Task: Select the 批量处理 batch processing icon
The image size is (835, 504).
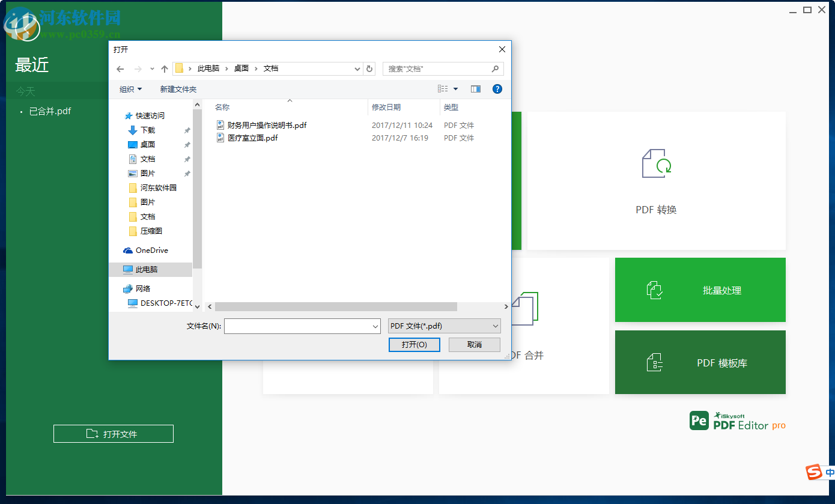Action: (700, 290)
